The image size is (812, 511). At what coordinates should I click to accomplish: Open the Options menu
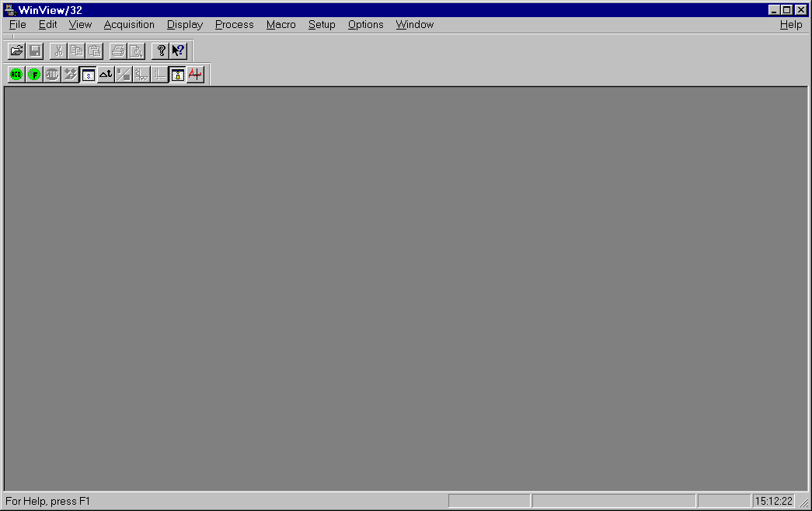(366, 24)
